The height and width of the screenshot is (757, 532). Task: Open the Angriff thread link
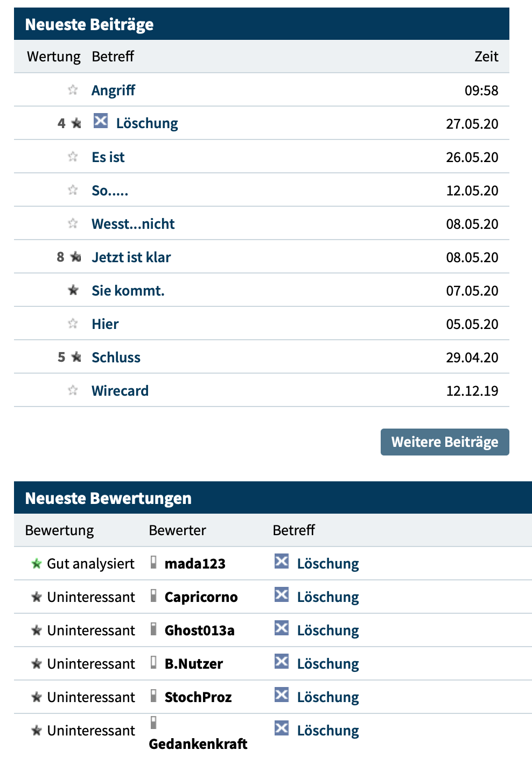[x=113, y=90]
